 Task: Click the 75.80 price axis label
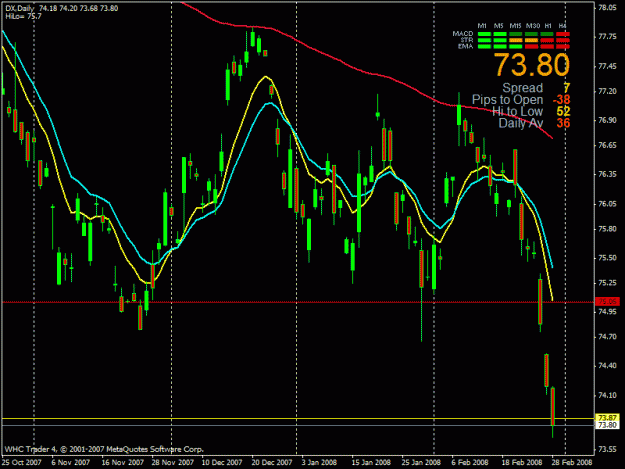pos(607,229)
